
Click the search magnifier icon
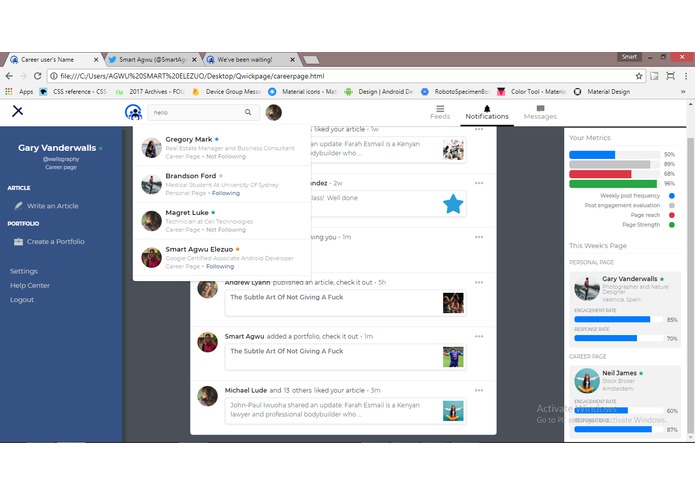click(248, 112)
